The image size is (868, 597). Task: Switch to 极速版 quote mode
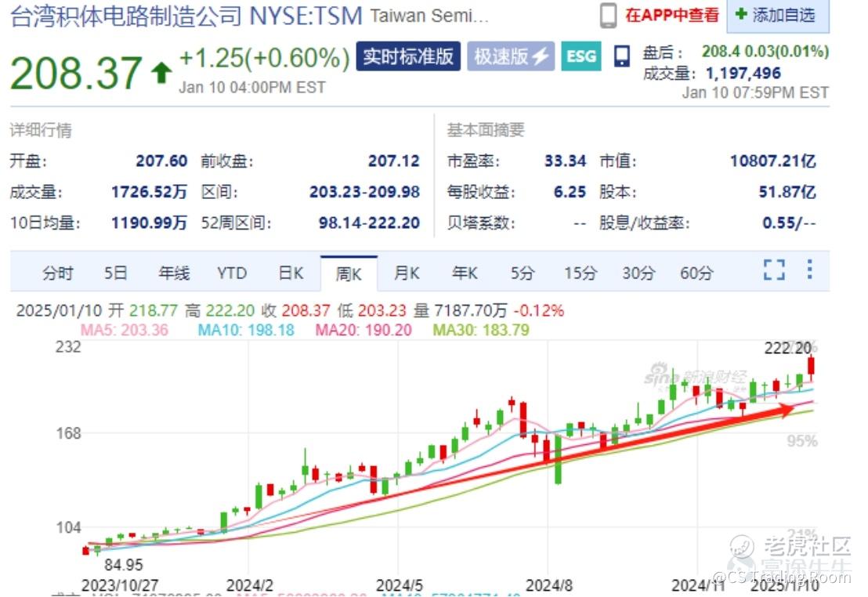tap(511, 56)
